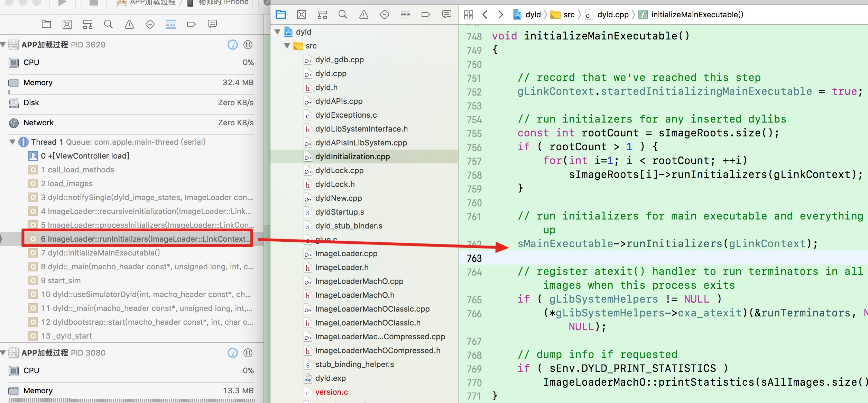This screenshot has height=403, width=868.
Task: Open the Report navigator in the right toolbar
Action: click(x=446, y=15)
